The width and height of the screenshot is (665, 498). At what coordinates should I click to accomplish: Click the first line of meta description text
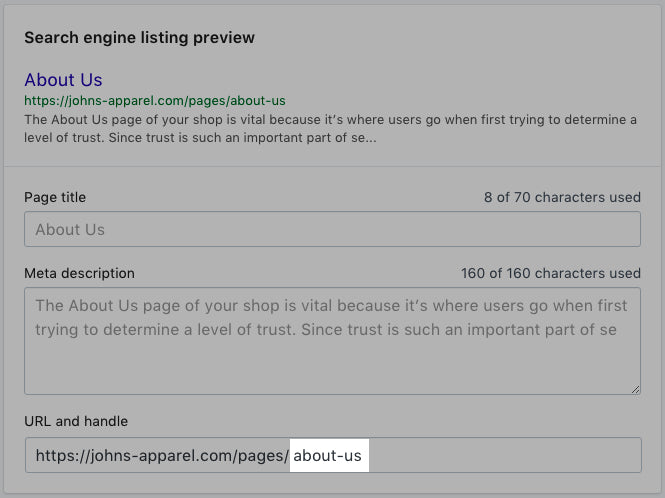coord(330,306)
